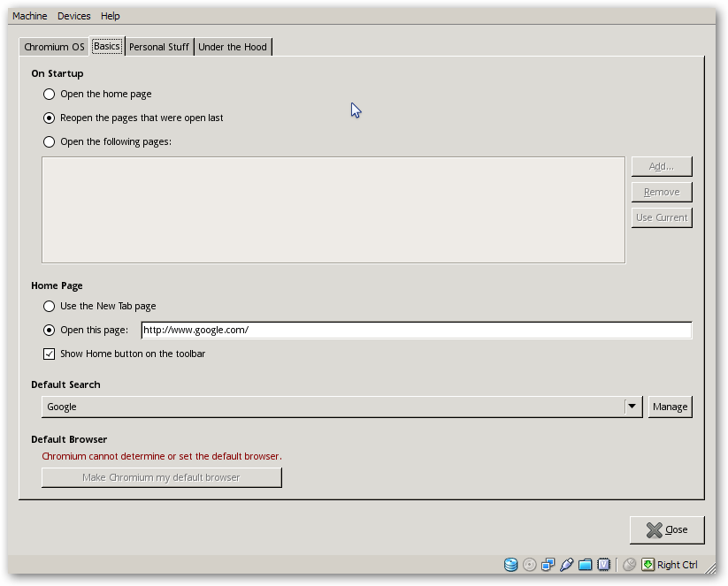Click the mouse integration status icon

629,565
